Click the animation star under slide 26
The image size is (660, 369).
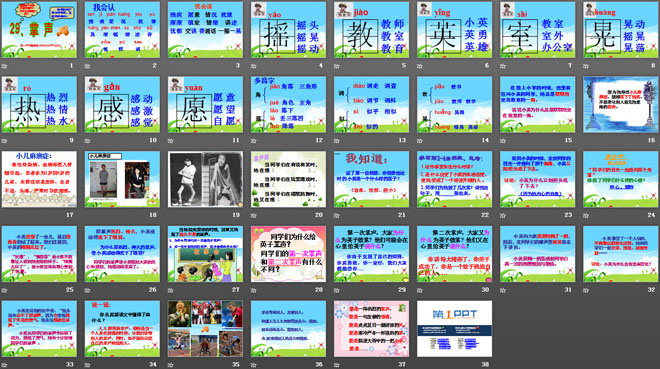click(x=88, y=290)
